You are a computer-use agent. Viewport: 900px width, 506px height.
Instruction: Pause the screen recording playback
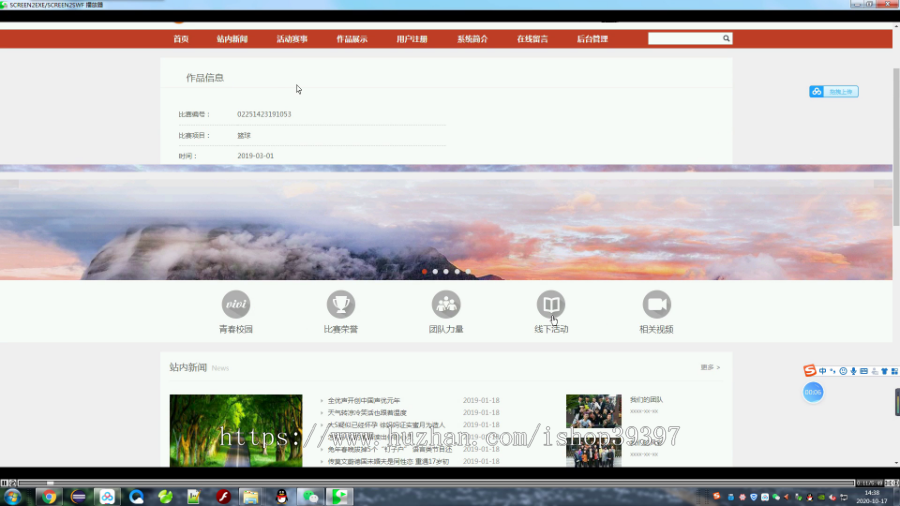pyautogui.click(x=4, y=483)
